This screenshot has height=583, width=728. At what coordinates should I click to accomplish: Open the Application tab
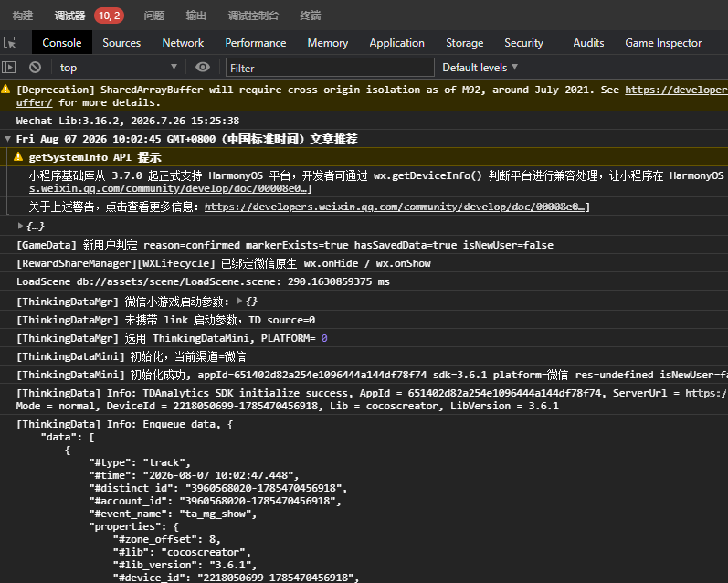(396, 43)
